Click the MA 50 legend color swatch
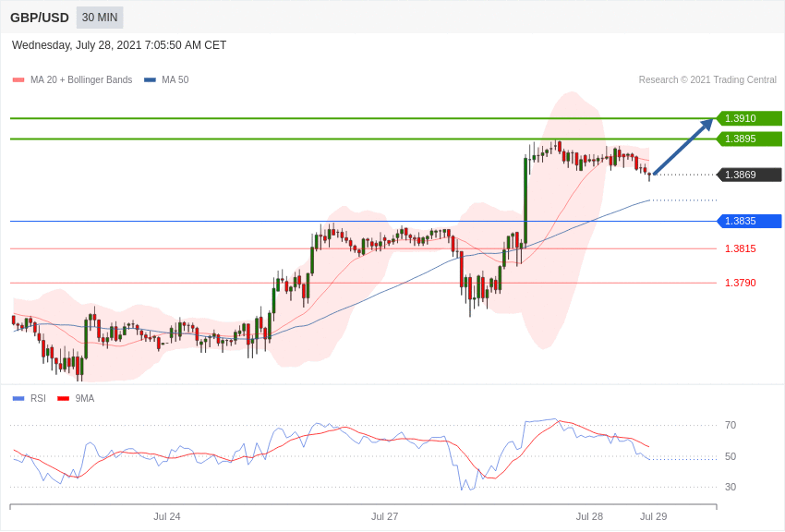 pos(151,80)
